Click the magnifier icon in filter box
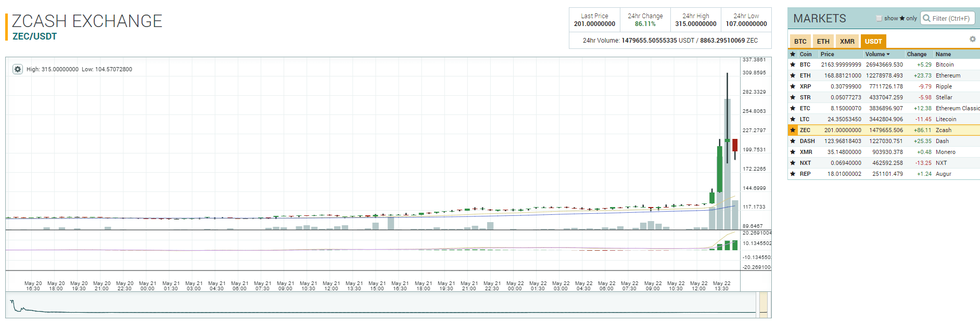 (926, 18)
